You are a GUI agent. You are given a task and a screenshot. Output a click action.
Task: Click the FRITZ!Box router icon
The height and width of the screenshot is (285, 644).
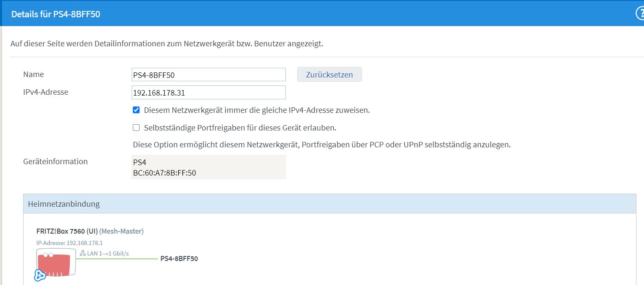56,262
